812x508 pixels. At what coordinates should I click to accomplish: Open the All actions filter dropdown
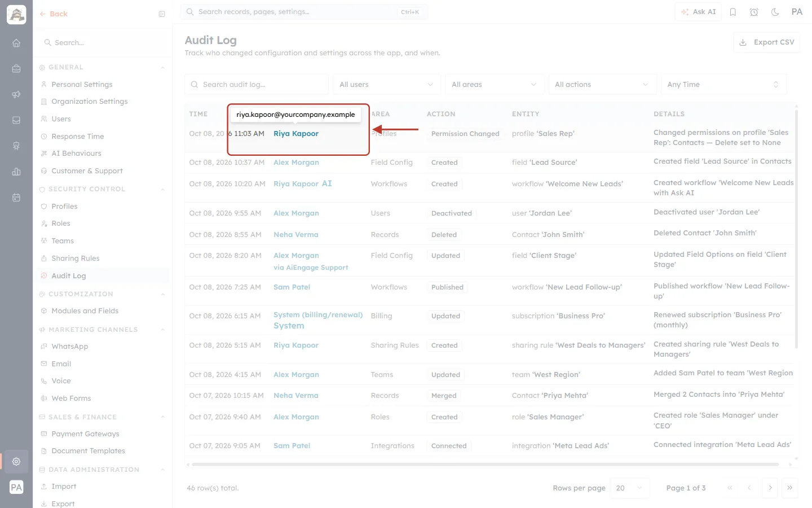pyautogui.click(x=602, y=85)
